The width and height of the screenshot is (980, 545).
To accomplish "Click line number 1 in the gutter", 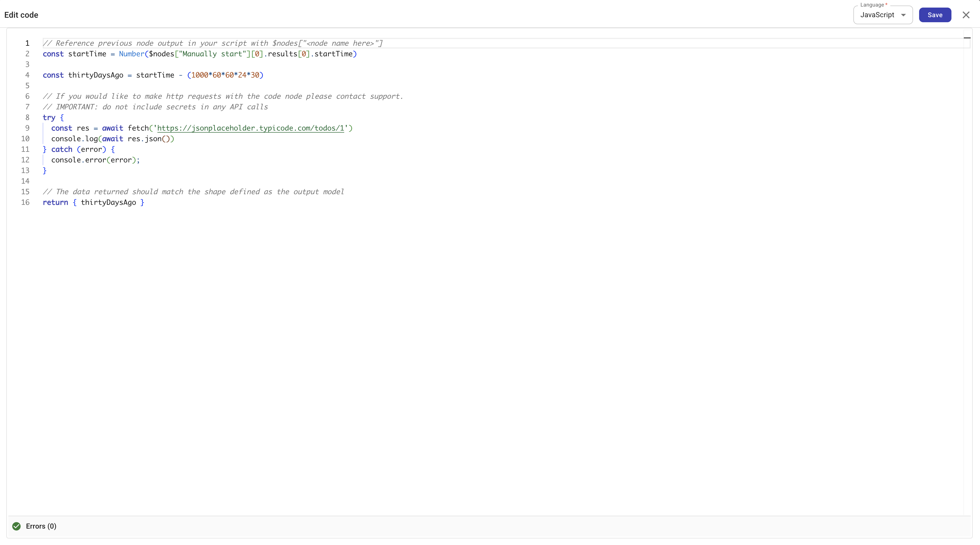I will tap(27, 43).
